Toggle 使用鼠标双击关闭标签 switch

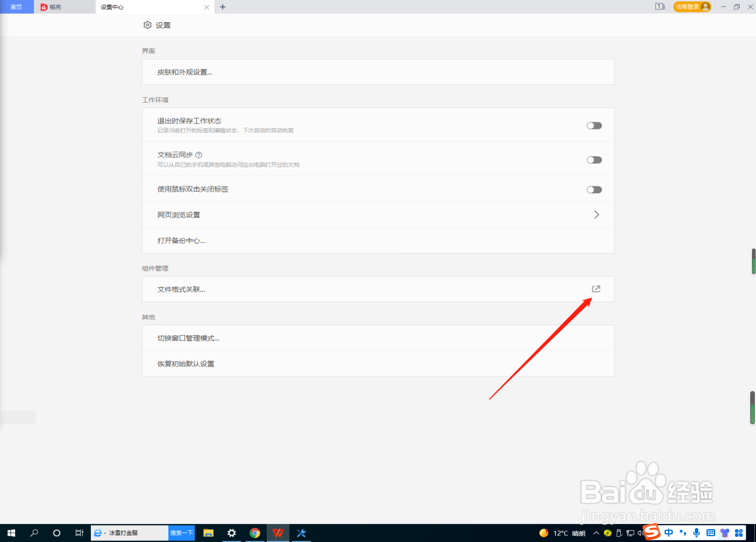pyautogui.click(x=594, y=189)
